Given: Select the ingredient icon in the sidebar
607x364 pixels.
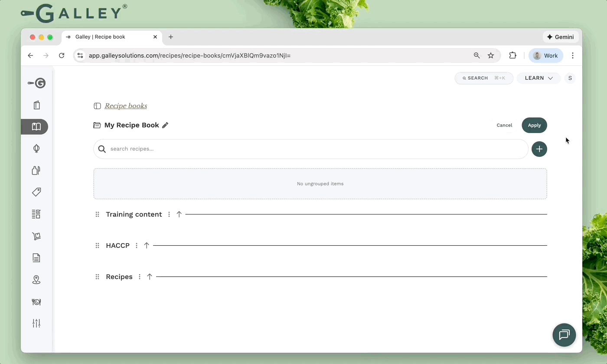Looking at the screenshot, I should click(36, 148).
